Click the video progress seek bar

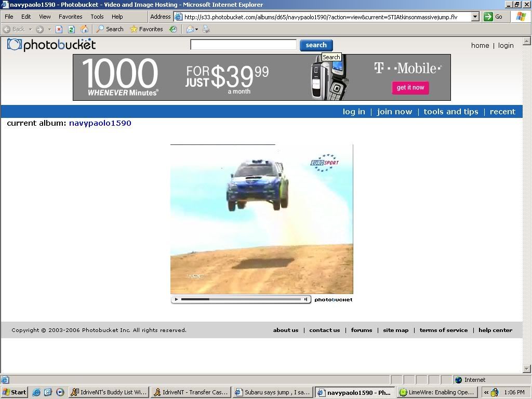pos(241,299)
